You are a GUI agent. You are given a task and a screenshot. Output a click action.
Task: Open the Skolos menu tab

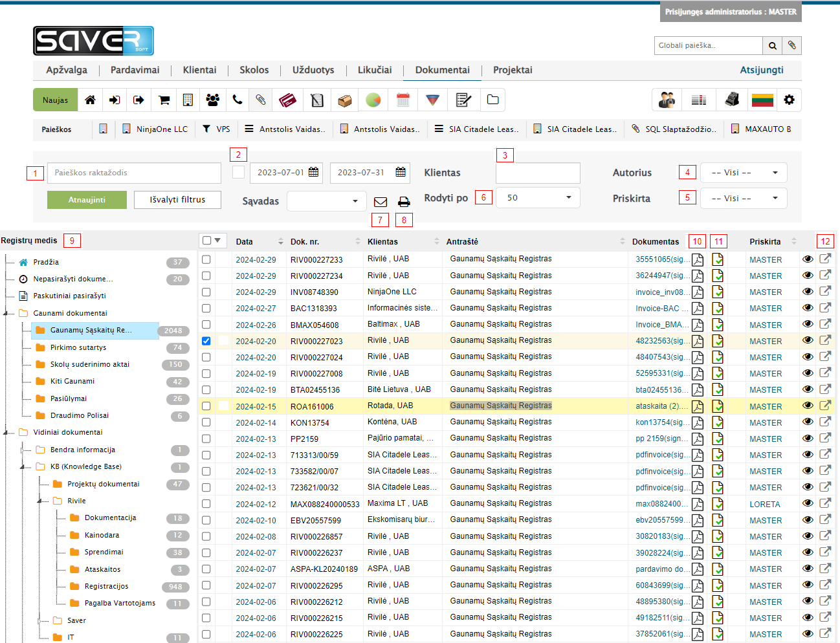click(x=254, y=70)
